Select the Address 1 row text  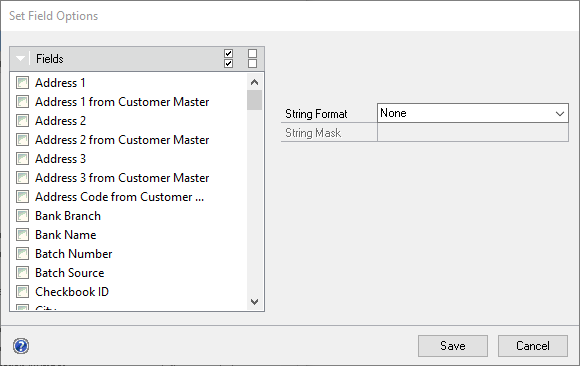[60, 83]
